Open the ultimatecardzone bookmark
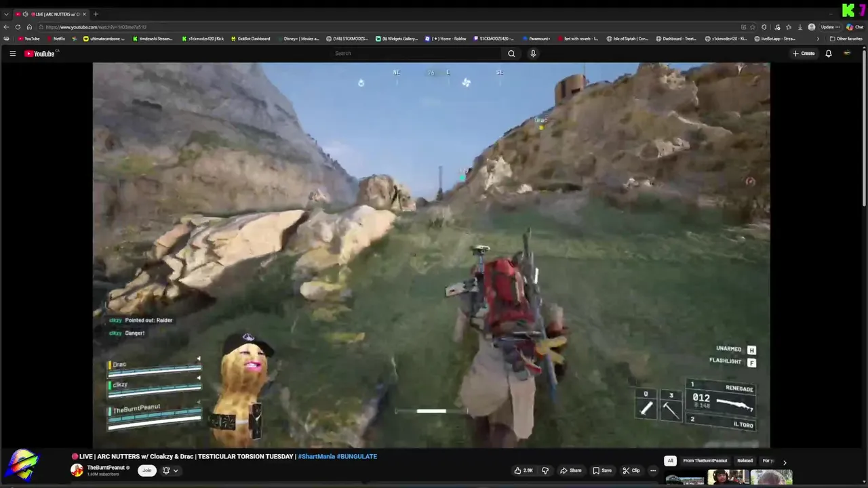 point(104,39)
